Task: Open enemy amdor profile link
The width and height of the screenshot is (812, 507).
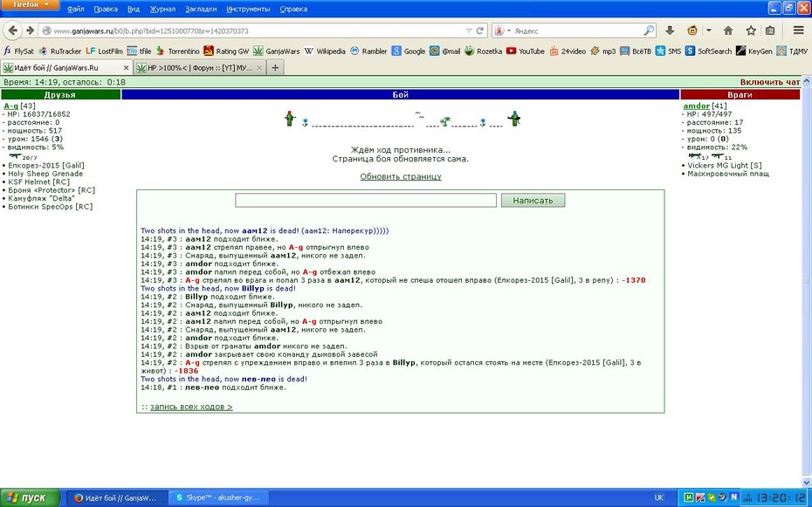Action: coord(697,106)
